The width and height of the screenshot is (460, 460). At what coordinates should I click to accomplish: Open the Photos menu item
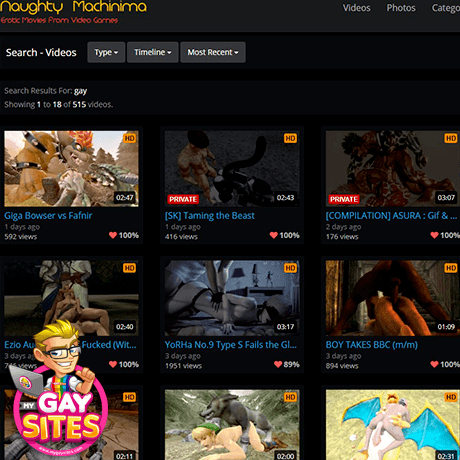pyautogui.click(x=401, y=8)
